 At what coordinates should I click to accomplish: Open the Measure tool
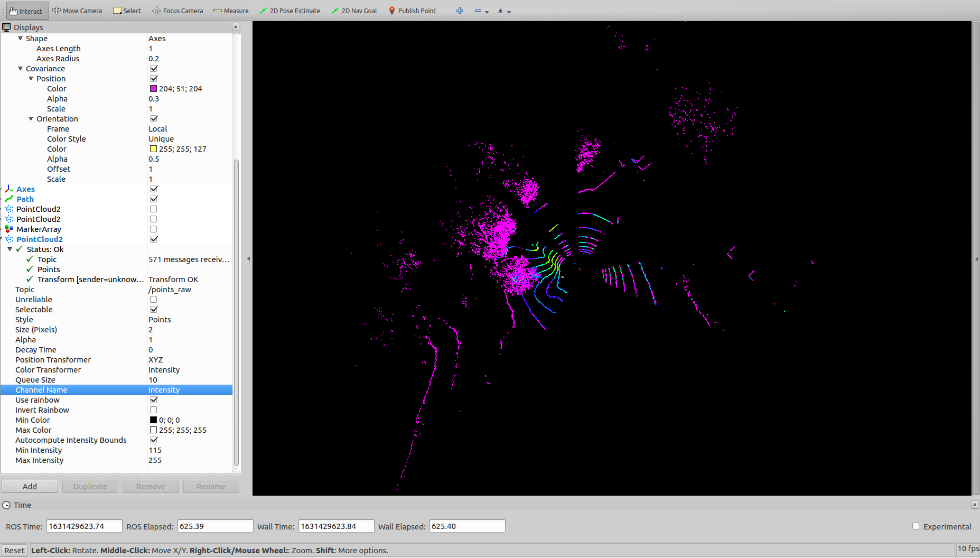point(230,11)
